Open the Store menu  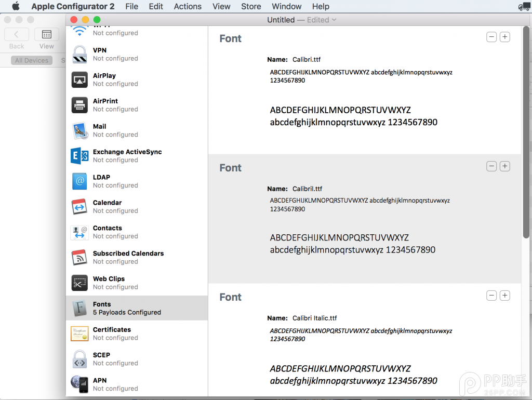(251, 6)
